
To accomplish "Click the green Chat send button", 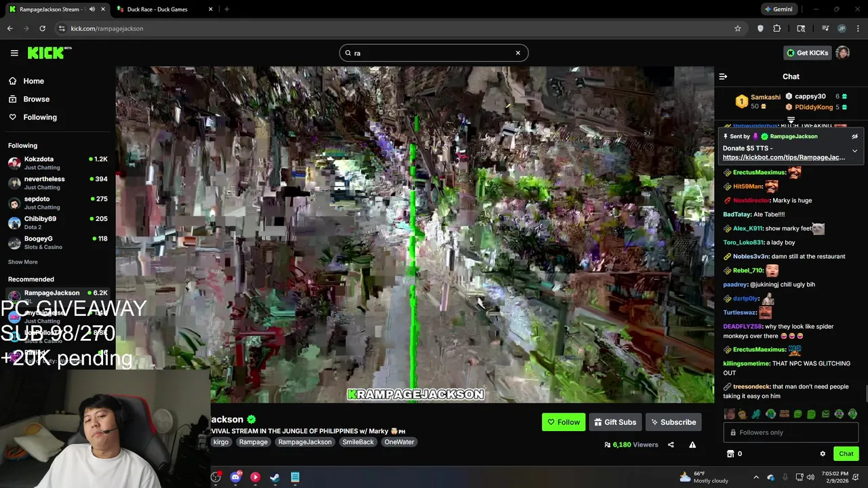I will pyautogui.click(x=846, y=454).
